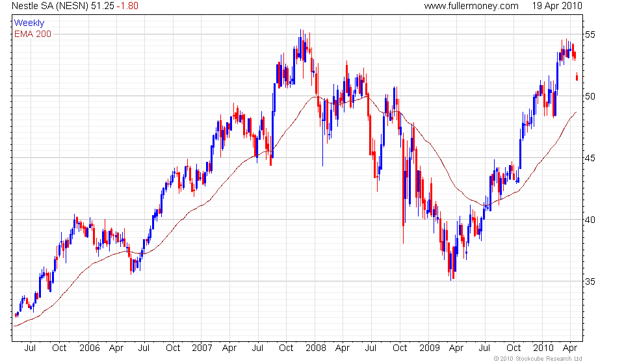
Task: Open the www.fullermoney.com link text
Action: click(471, 6)
